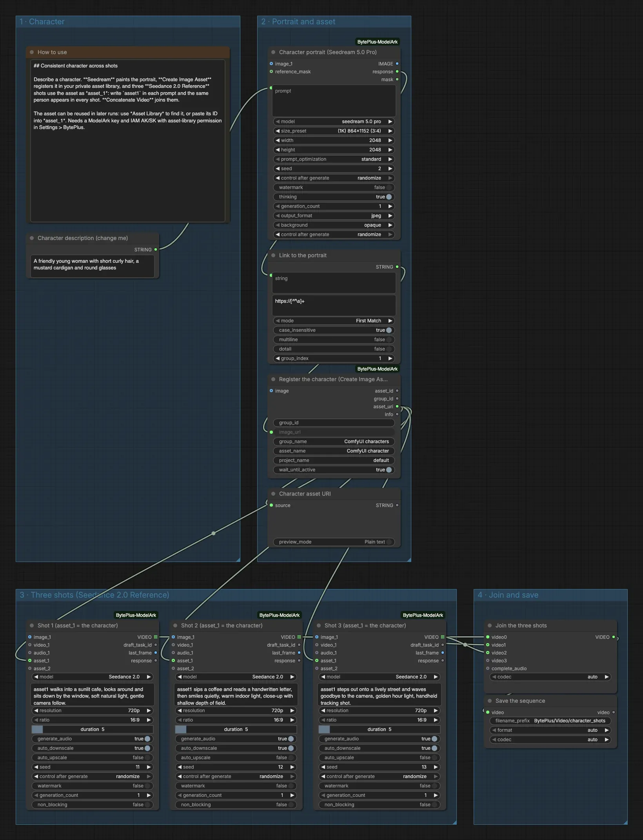The height and width of the screenshot is (840, 643).
Task: Click the Shot 1 node collapse dot
Action: [x=32, y=625]
